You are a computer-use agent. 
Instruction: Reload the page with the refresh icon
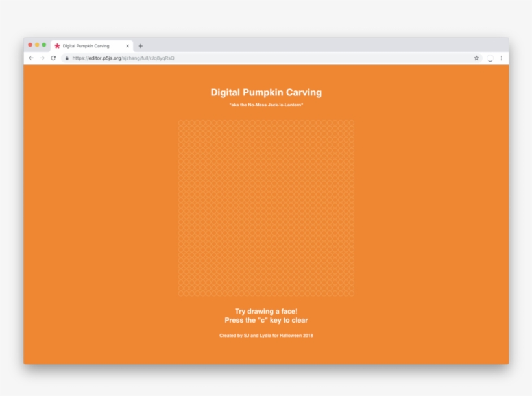53,58
